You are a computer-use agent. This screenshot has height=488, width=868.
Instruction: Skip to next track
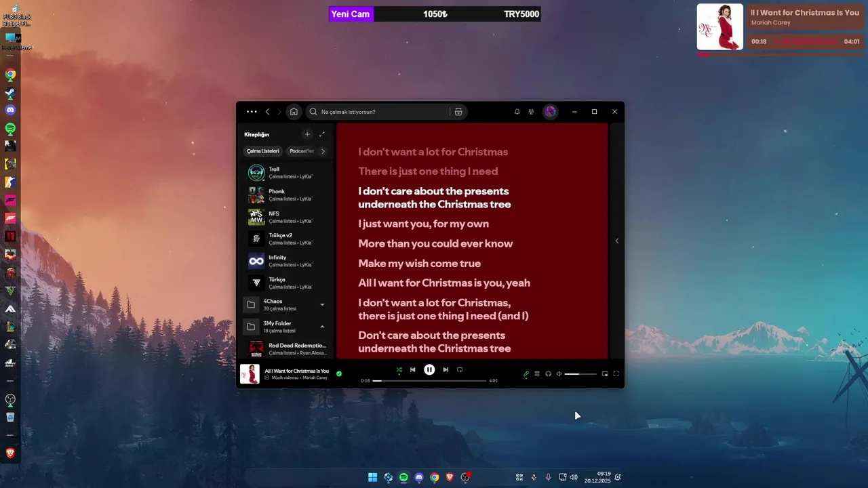pos(446,370)
